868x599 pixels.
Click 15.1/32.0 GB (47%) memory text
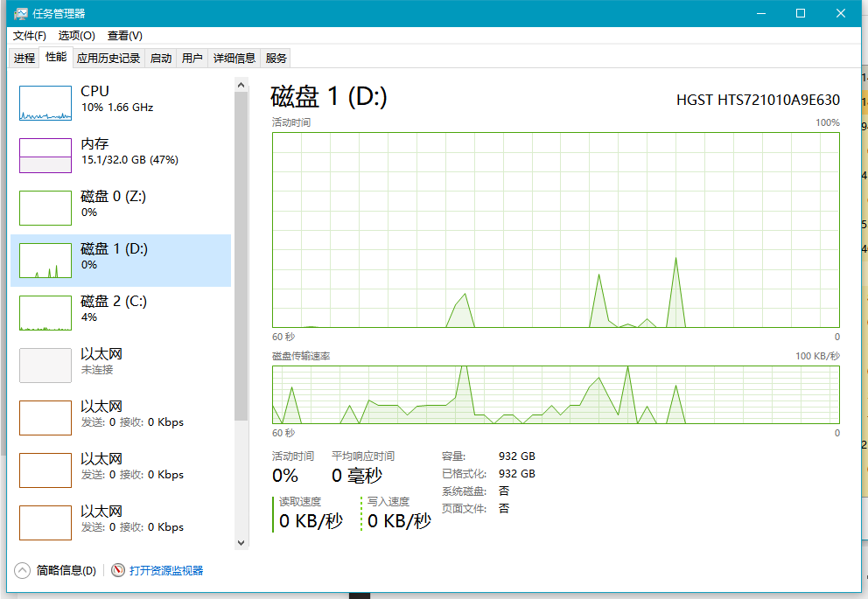(129, 160)
